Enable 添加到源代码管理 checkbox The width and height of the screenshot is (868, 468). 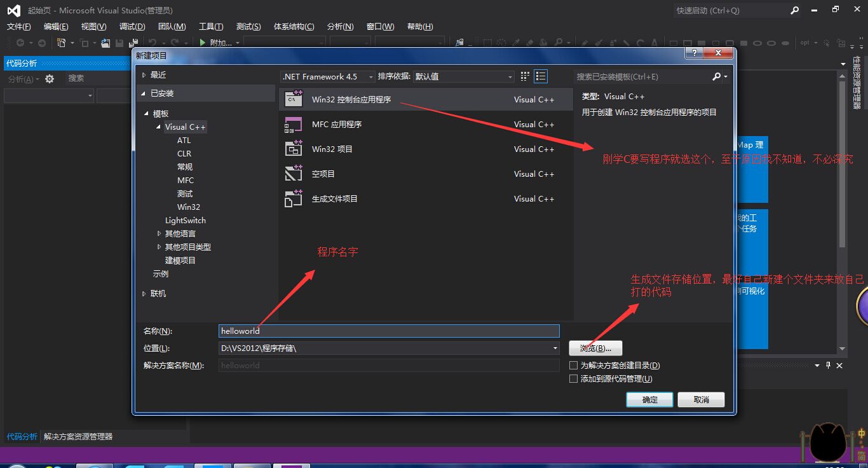tap(574, 379)
